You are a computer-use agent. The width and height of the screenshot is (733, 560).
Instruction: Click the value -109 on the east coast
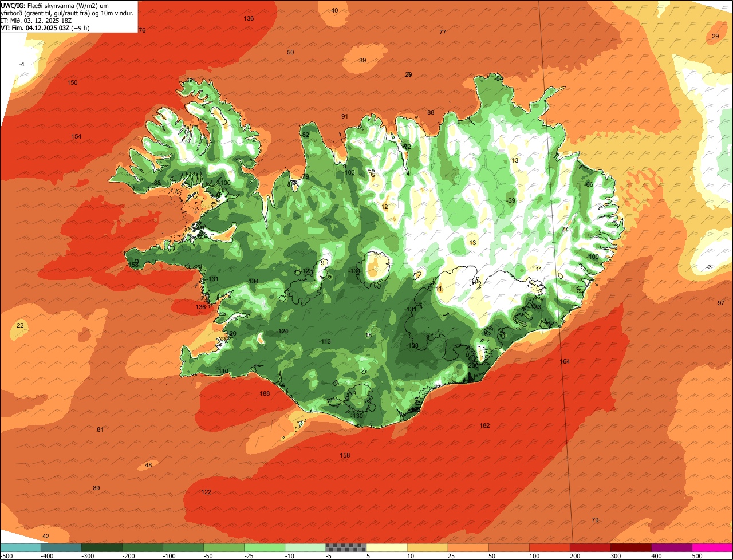point(593,257)
